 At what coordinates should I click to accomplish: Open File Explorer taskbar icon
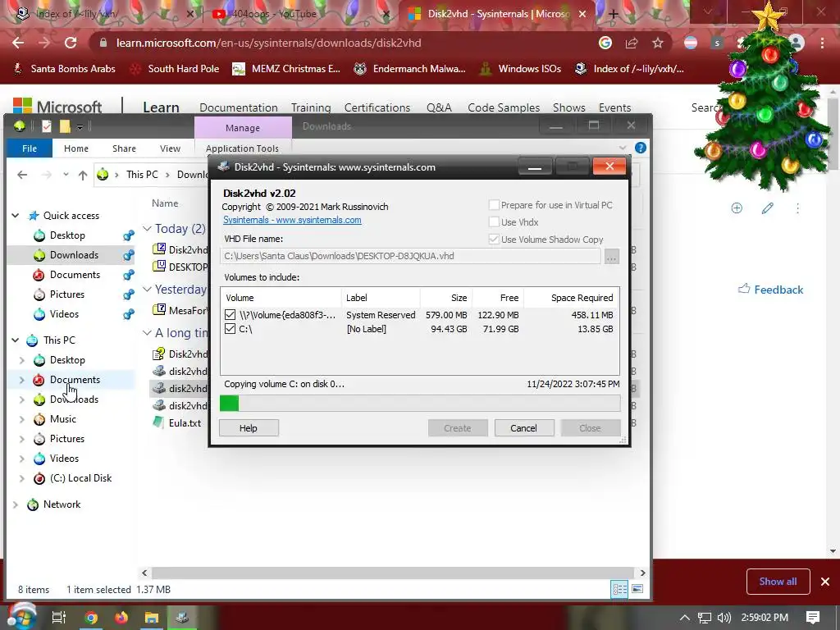tap(152, 618)
